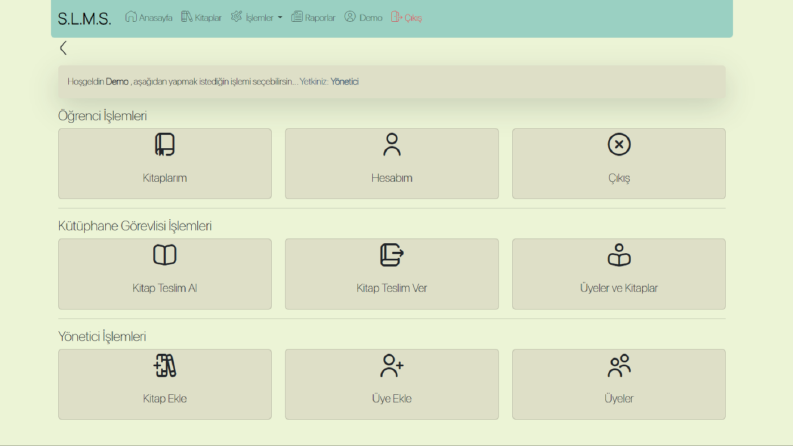Click the S.L.M.S. brand logo
This screenshot has height=446, width=793.
[84, 19]
